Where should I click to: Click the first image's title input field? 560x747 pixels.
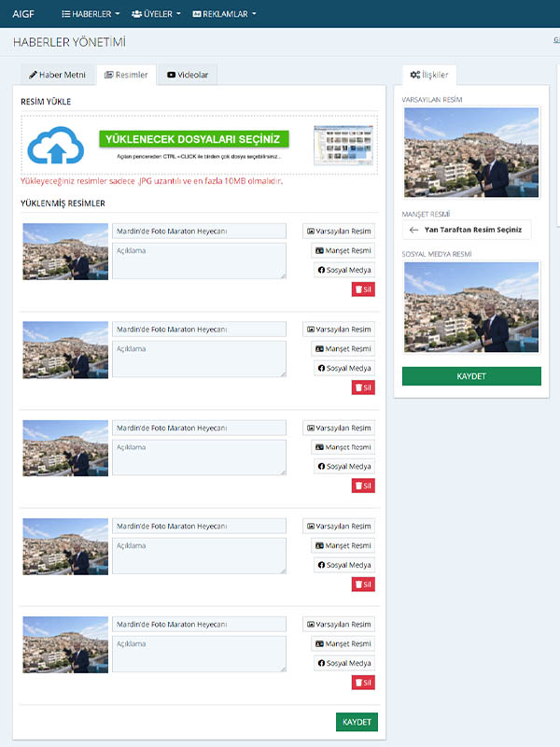point(199,231)
